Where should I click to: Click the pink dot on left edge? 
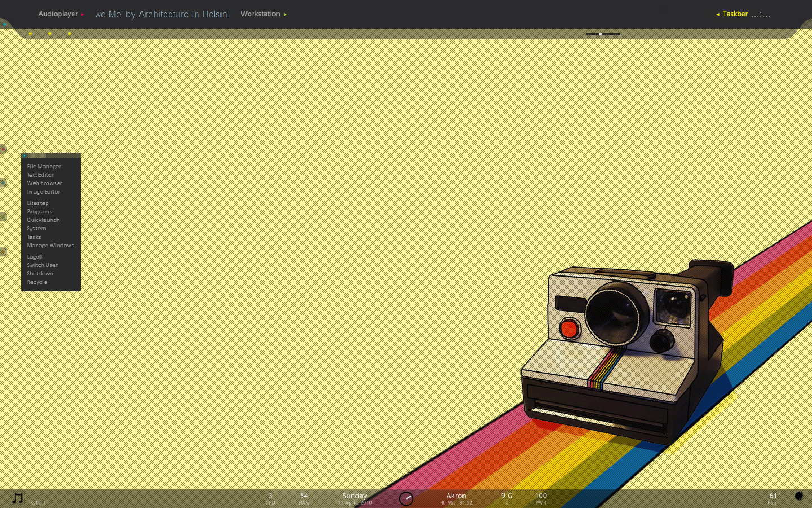click(3, 149)
